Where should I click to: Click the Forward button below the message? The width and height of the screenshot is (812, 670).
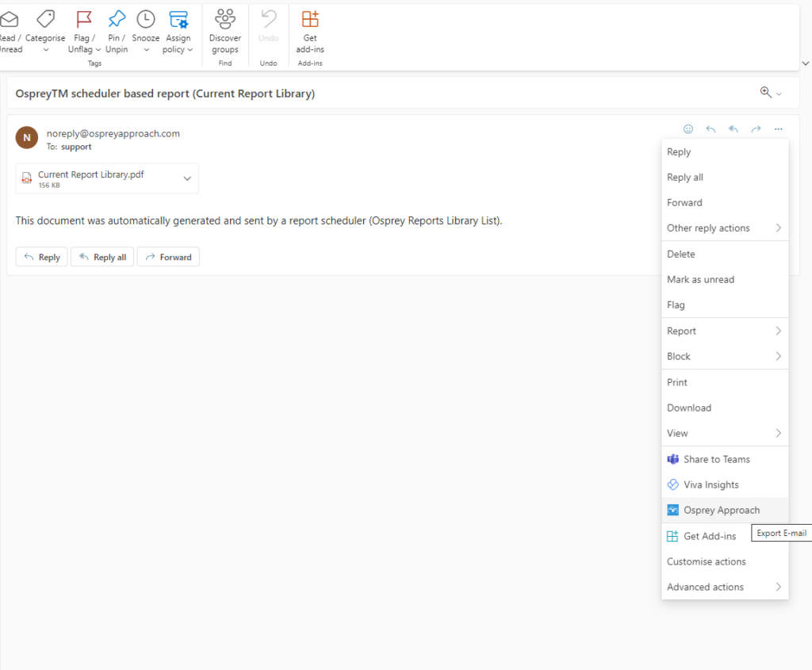pos(168,257)
